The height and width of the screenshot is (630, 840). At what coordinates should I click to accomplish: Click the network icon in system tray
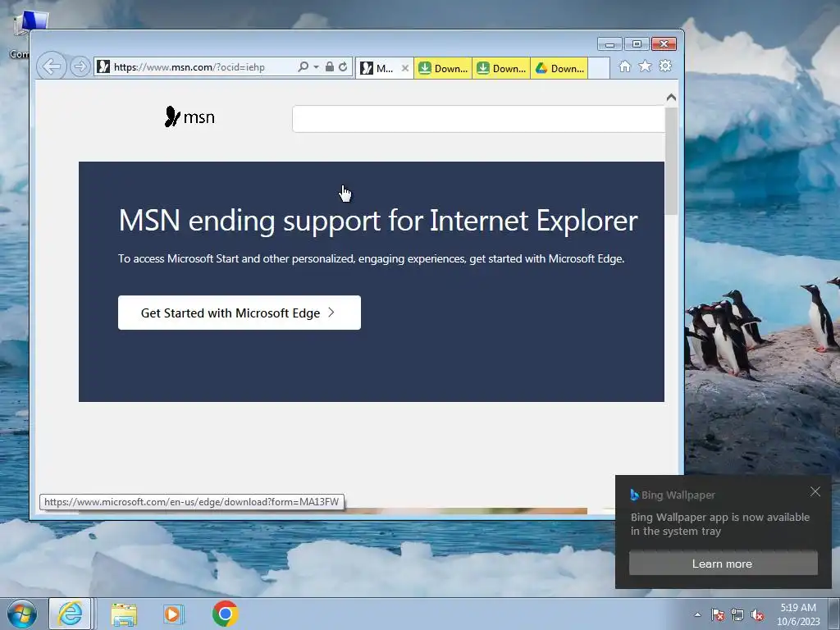coord(737,614)
